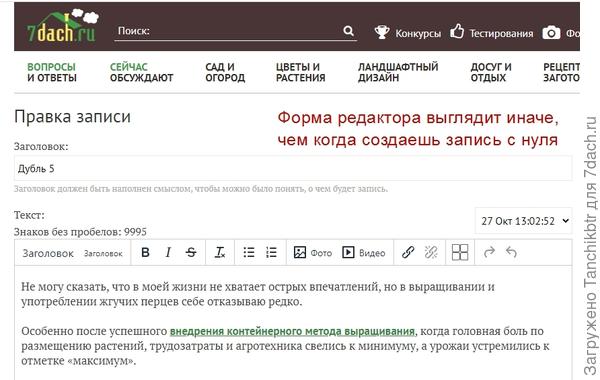
Task: Apply the large Заголовок heading style
Action: (48, 253)
